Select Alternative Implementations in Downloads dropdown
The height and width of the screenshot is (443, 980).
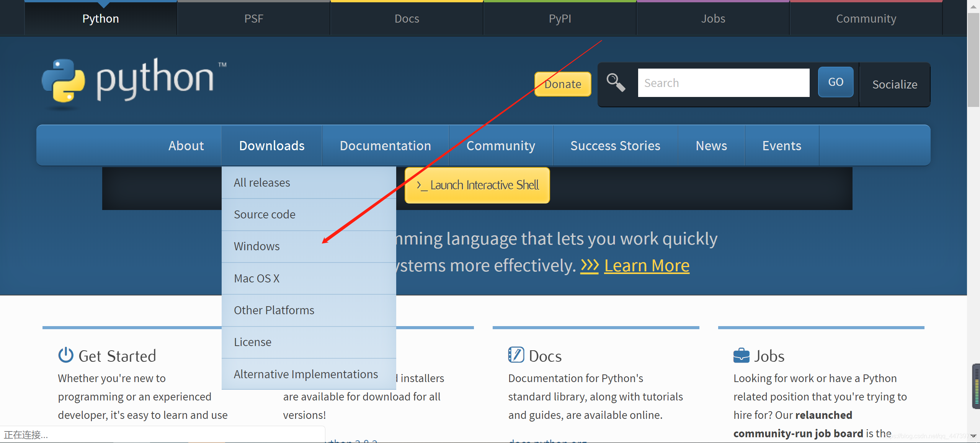pos(309,374)
